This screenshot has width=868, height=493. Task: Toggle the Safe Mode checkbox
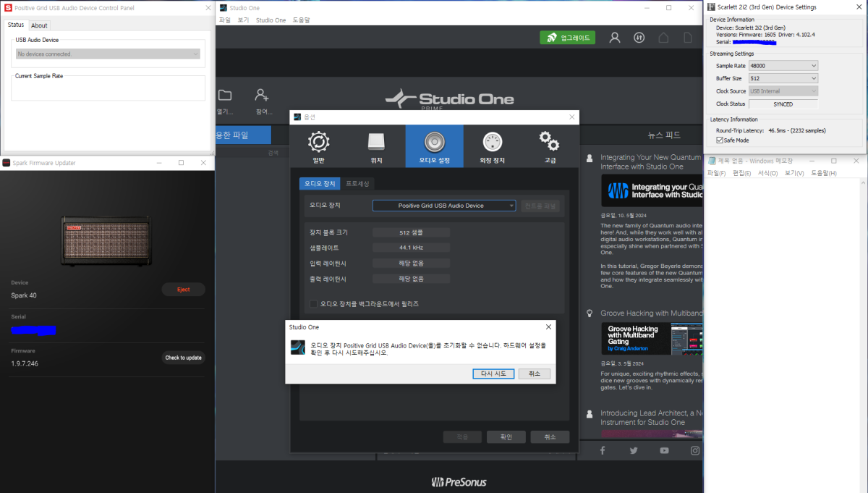tap(719, 140)
